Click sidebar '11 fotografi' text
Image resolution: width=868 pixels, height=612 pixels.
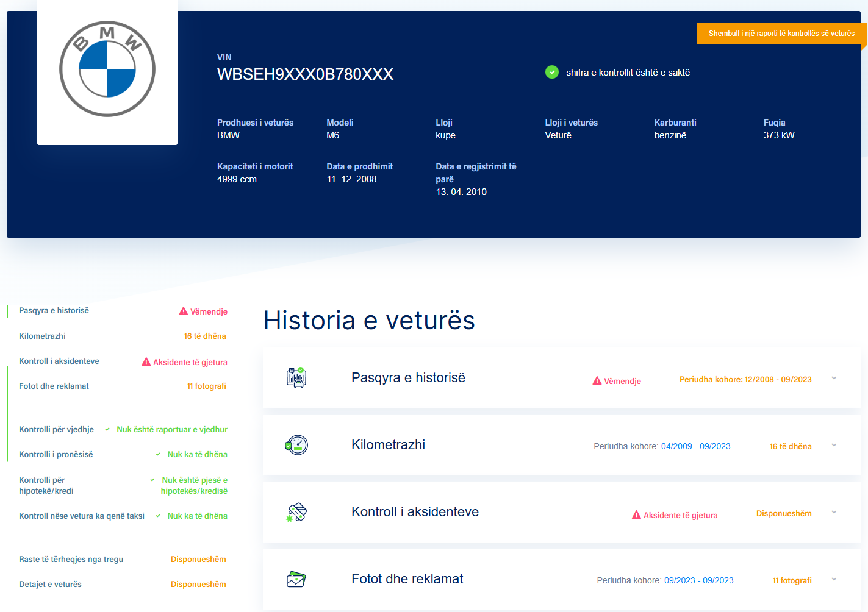pos(207,386)
